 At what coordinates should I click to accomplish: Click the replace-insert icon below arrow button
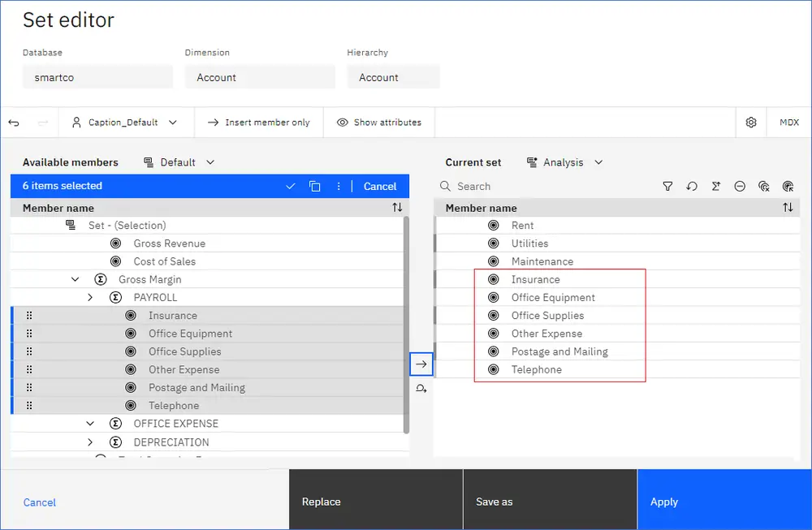[x=421, y=388]
